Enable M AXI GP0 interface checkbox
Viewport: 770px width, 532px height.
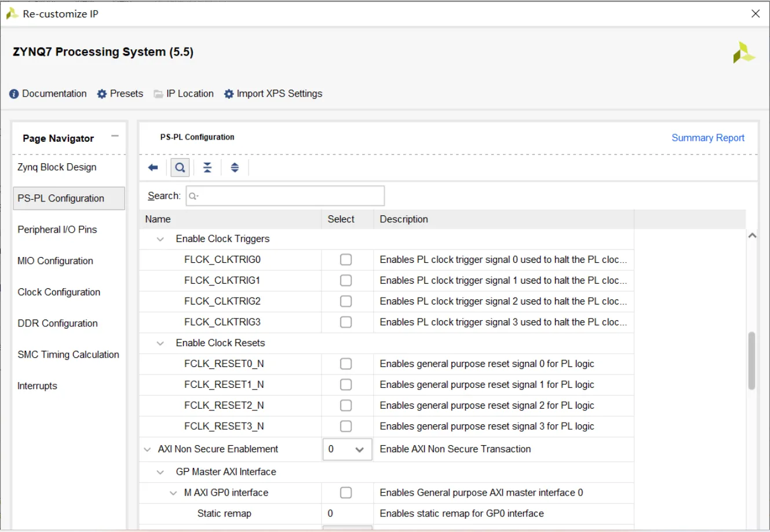click(346, 493)
